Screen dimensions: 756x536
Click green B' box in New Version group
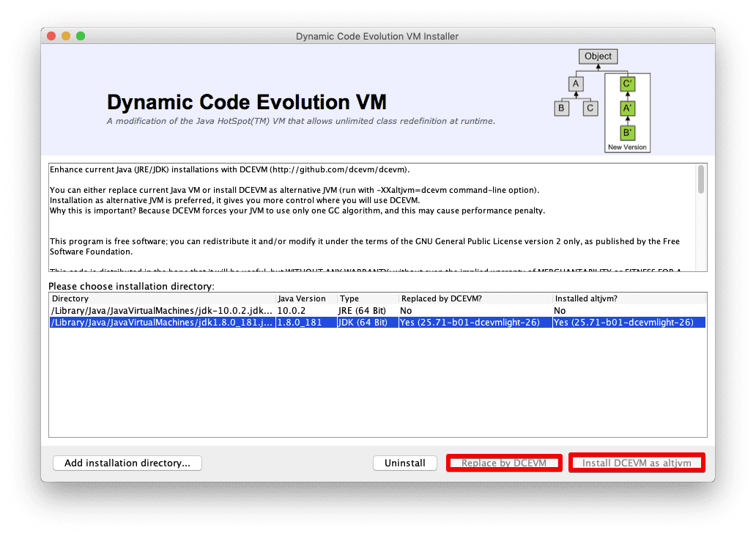click(x=627, y=133)
